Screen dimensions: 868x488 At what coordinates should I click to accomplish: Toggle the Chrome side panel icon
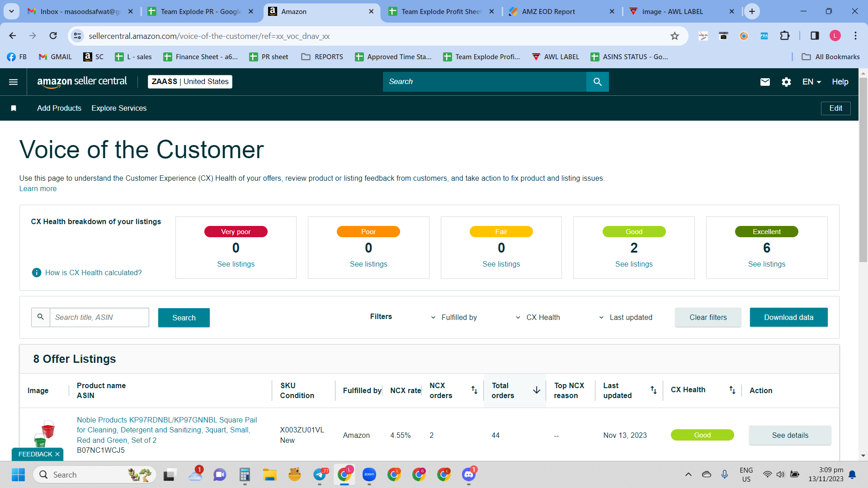tap(815, 36)
